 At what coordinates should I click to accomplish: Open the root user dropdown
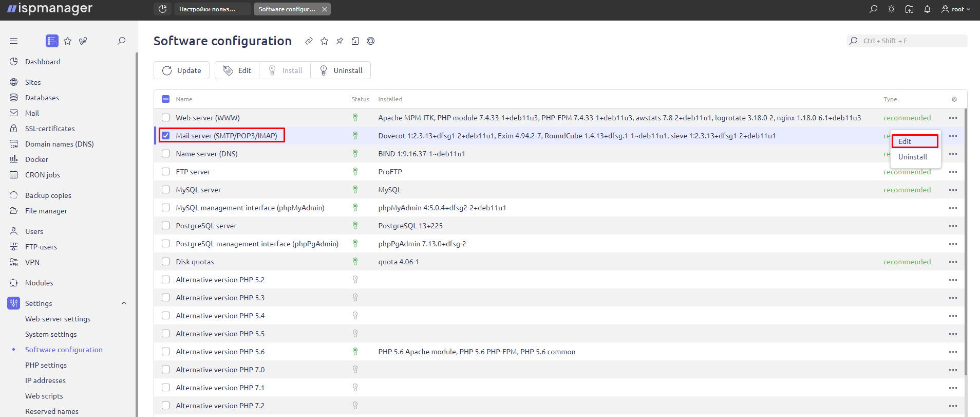[x=956, y=9]
